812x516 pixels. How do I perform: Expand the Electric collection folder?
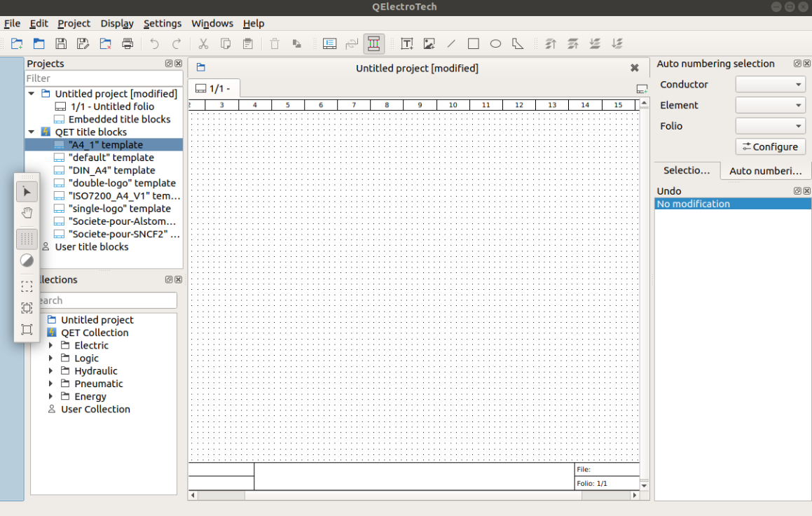point(50,345)
